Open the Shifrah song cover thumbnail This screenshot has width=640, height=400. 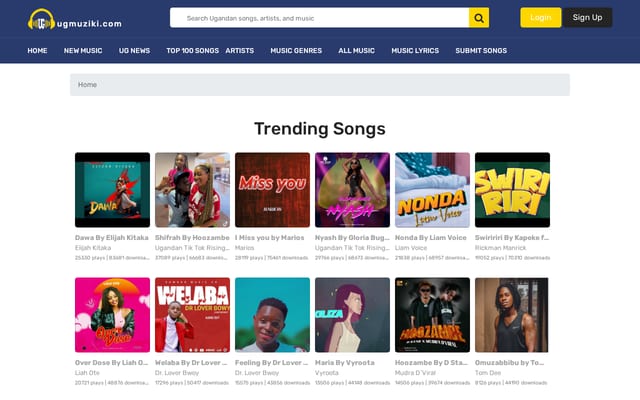pyautogui.click(x=192, y=190)
